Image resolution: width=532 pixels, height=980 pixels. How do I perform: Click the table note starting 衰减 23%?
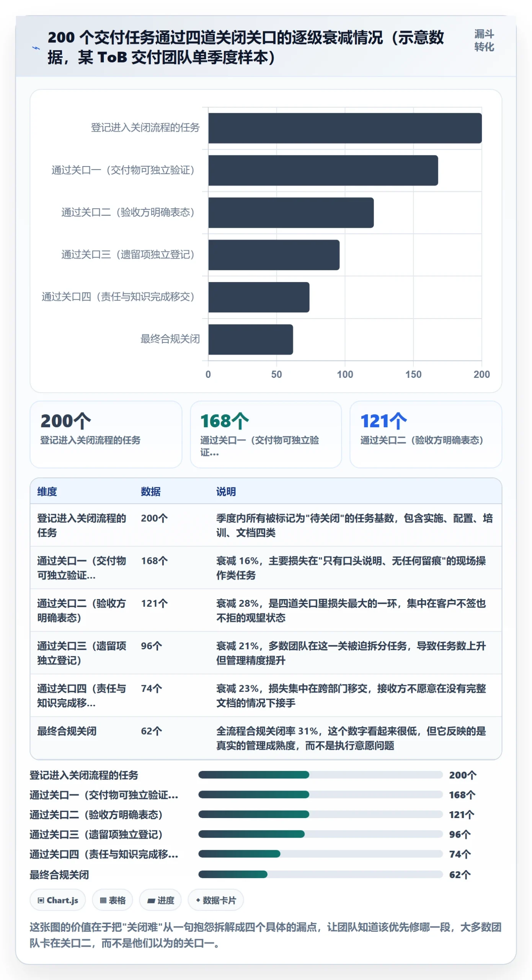coord(351,695)
